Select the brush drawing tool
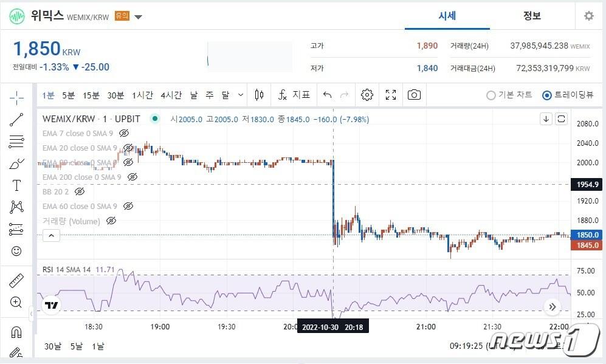Image resolution: width=606 pixels, height=364 pixels. click(x=16, y=164)
